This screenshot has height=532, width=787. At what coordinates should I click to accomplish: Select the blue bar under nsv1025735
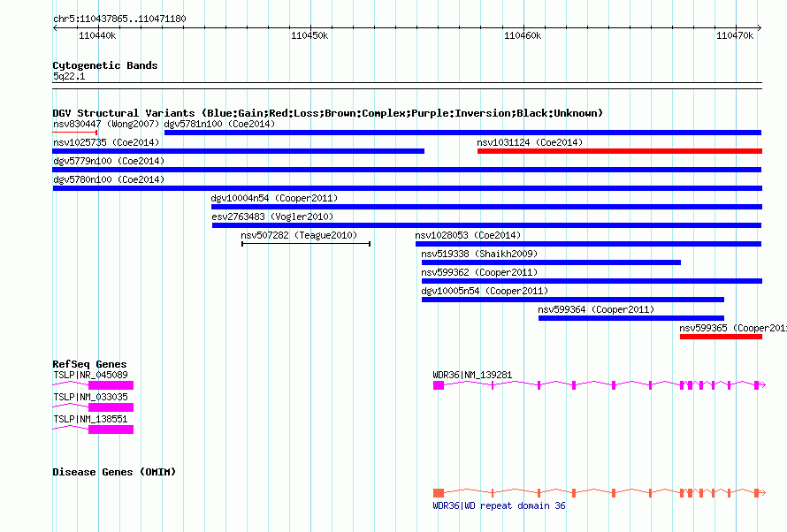239,151
